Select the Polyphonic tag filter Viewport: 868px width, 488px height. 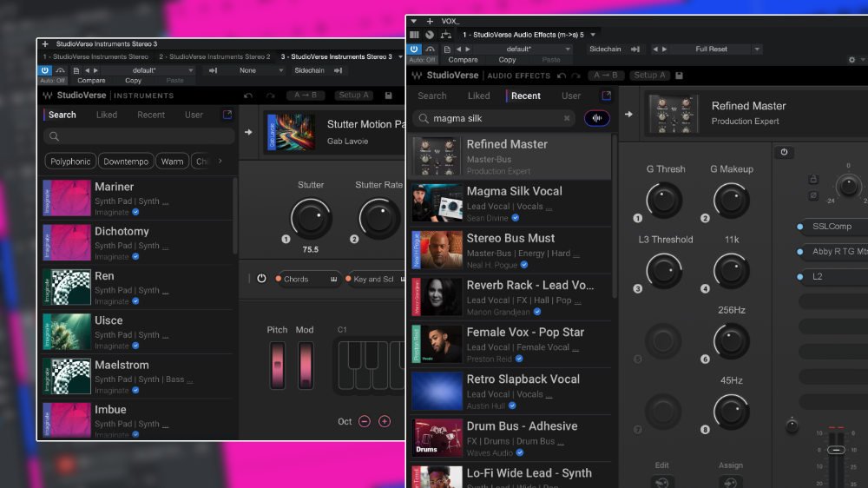(x=70, y=162)
